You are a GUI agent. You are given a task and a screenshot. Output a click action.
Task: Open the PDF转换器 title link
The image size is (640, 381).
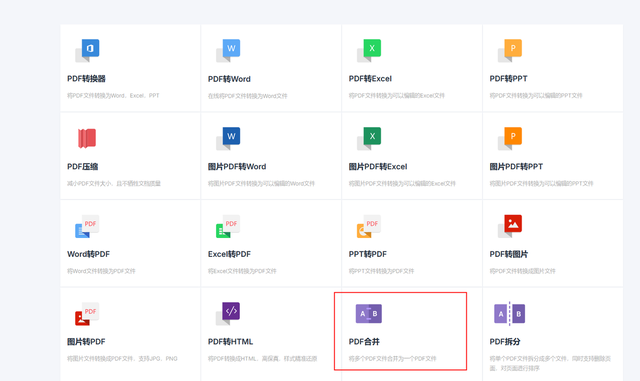click(x=86, y=78)
